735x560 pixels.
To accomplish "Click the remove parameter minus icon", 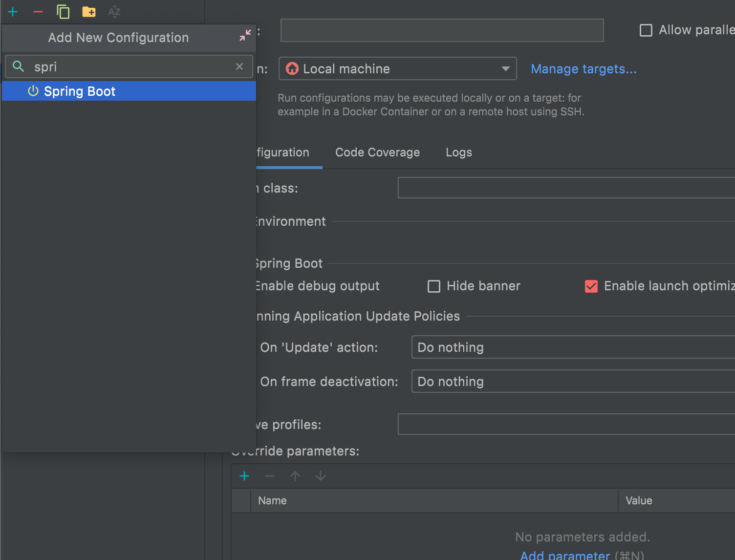I will [270, 476].
